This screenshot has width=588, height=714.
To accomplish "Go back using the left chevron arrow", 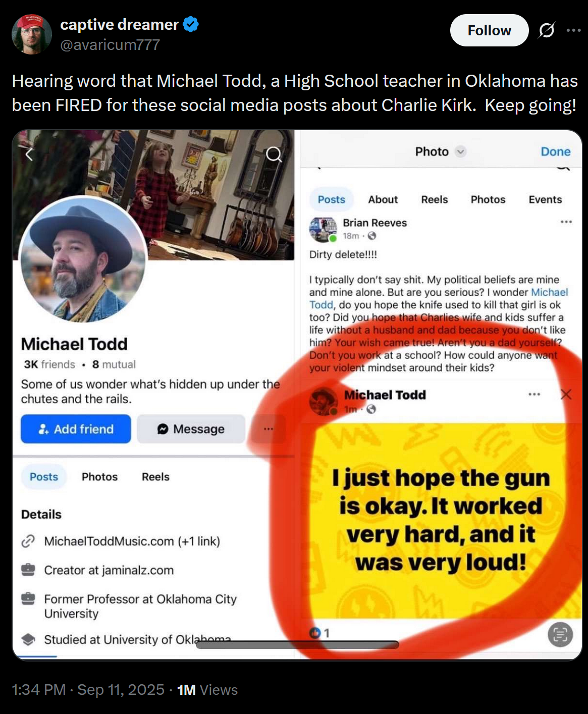I will coord(29,154).
